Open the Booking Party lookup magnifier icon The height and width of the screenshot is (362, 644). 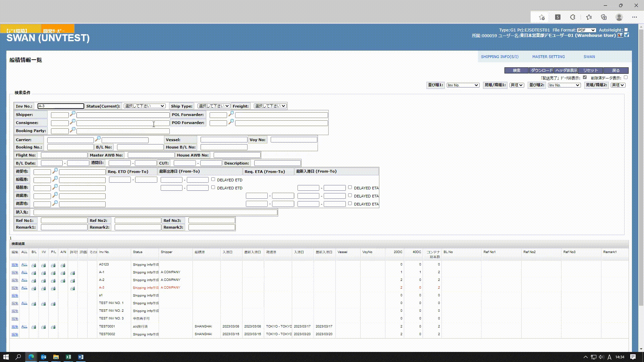(72, 130)
